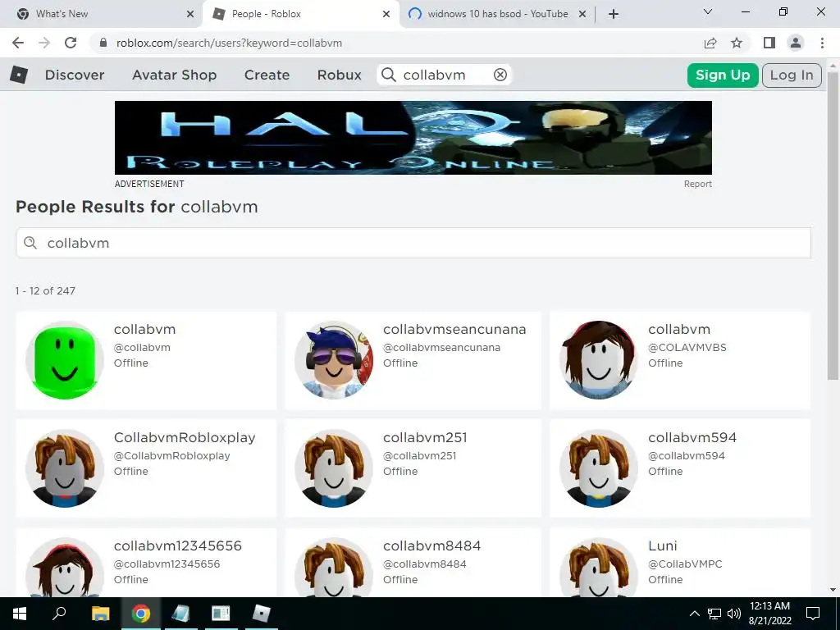Focus the People Results search field
Viewport: 840px width, 630px height.
[413, 243]
